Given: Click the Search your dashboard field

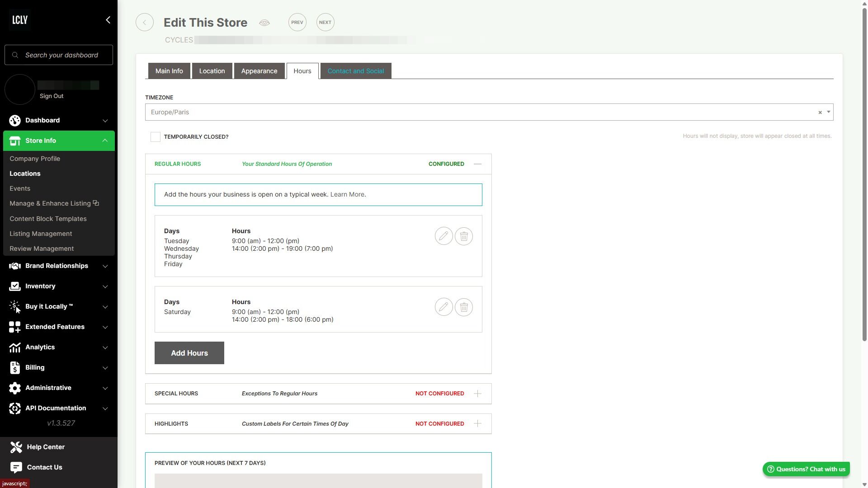Looking at the screenshot, I should tap(61, 55).
